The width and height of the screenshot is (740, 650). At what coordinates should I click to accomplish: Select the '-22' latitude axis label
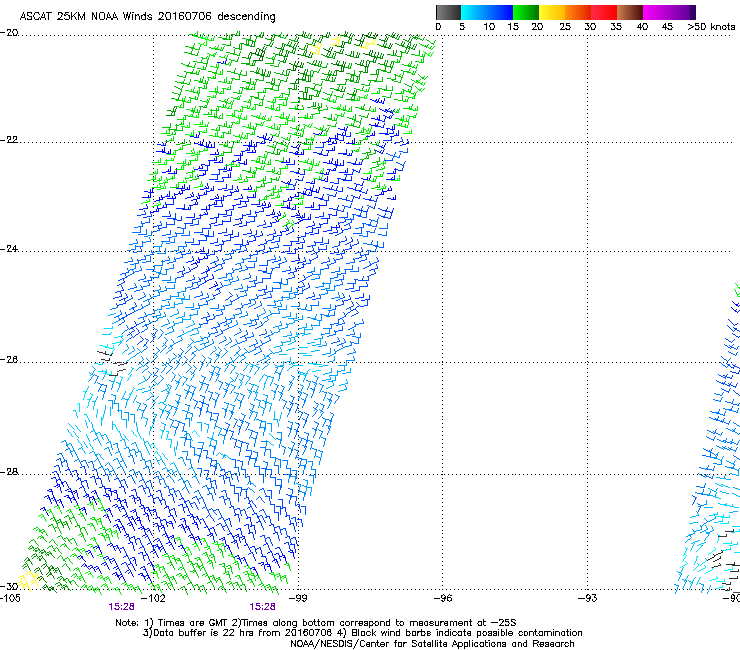tap(9, 140)
